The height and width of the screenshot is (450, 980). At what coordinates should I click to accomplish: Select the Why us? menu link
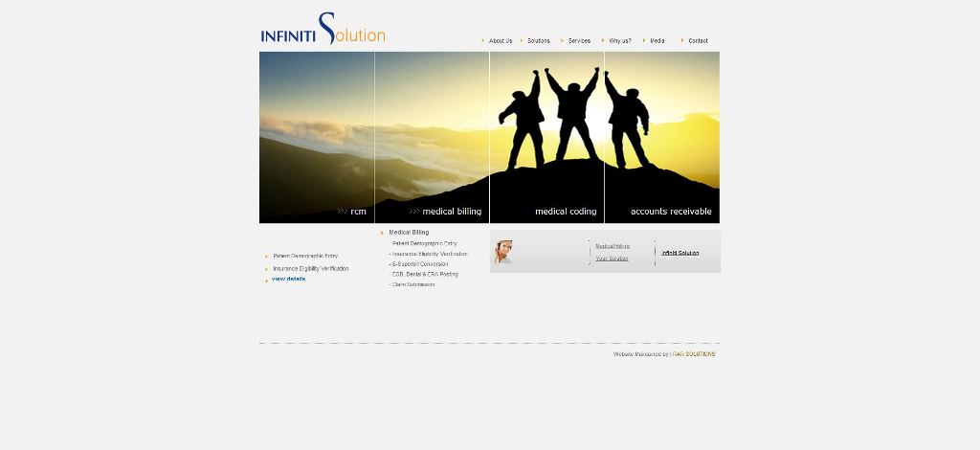click(x=619, y=41)
